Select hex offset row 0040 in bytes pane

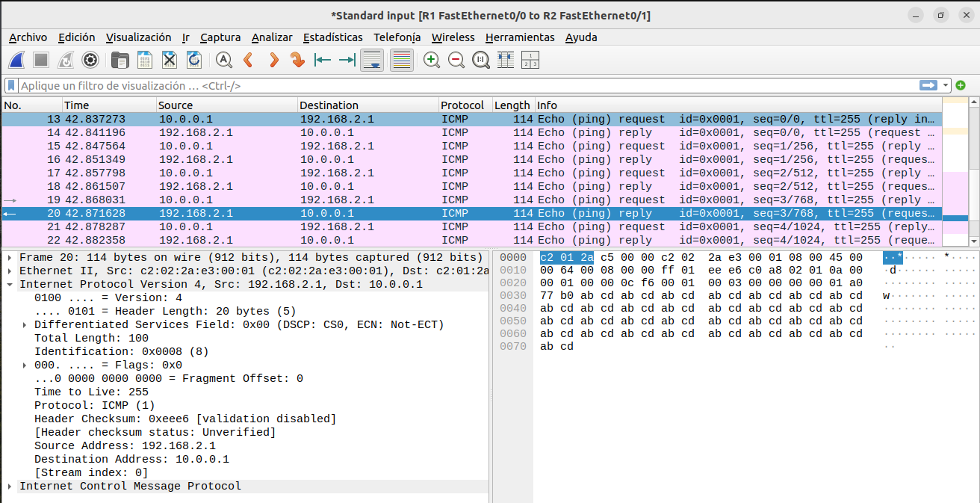pos(512,308)
